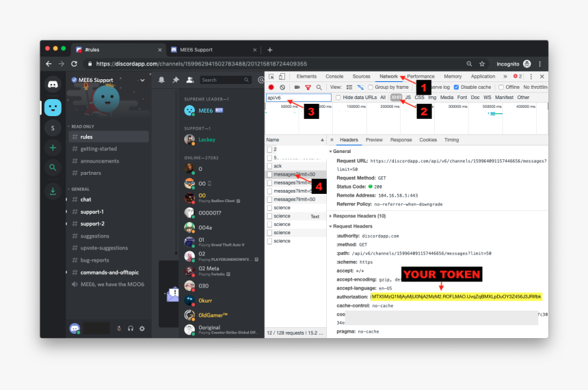Expand Response Headers (10)
This screenshot has width=588, height=390.
330,216
